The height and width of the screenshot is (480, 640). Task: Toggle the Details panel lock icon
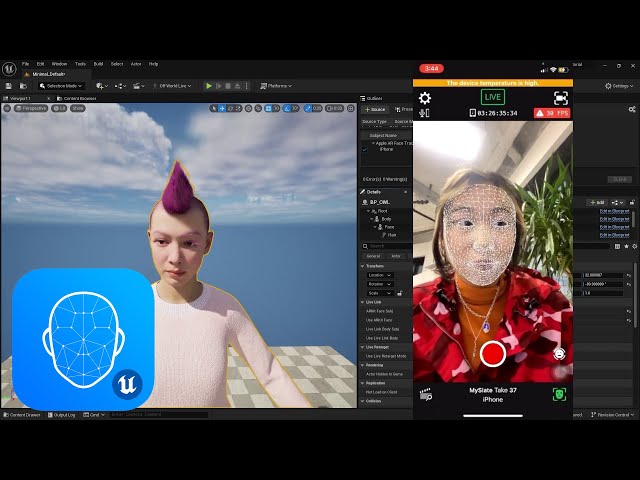point(632,202)
